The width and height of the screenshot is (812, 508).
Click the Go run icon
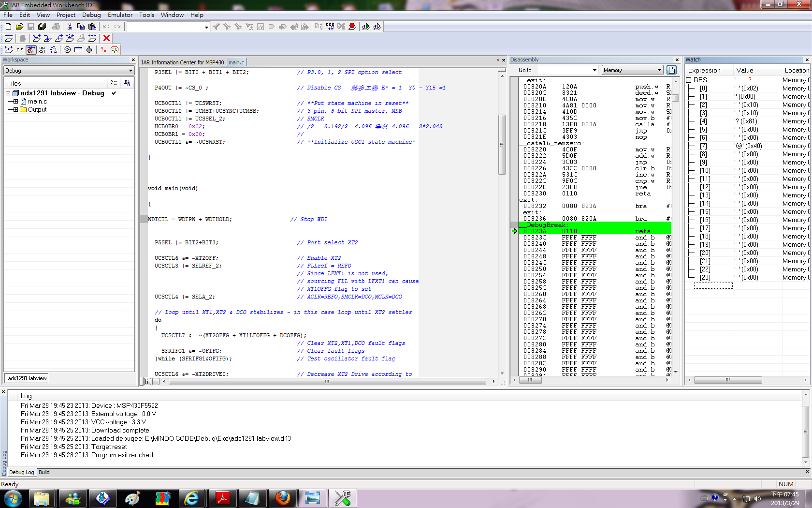click(x=92, y=38)
